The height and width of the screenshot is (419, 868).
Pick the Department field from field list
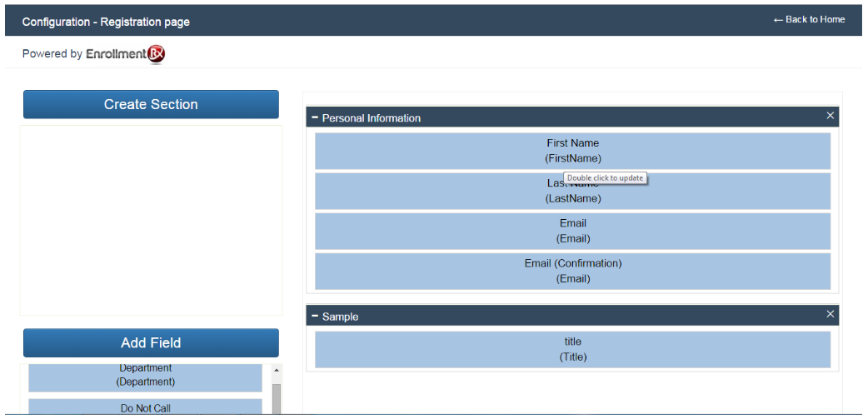click(145, 377)
